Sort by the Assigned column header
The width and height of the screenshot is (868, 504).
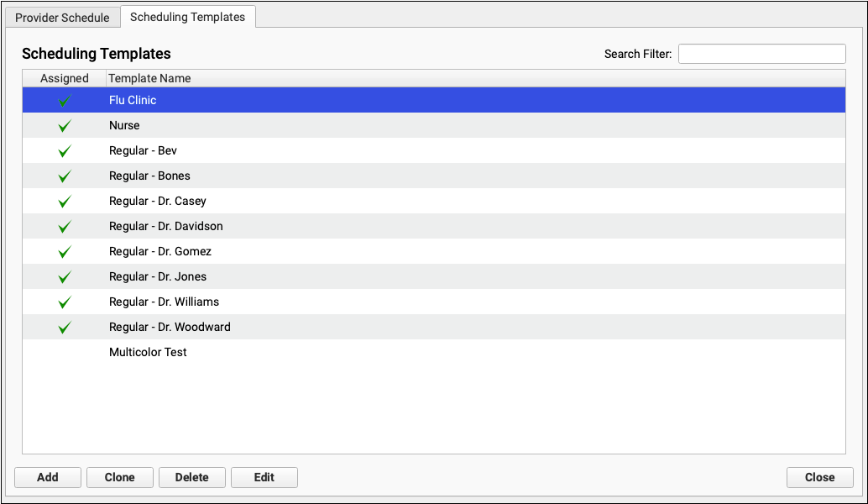pos(65,78)
